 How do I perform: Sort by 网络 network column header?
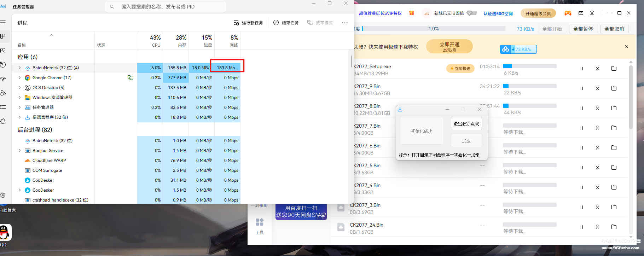[227, 41]
